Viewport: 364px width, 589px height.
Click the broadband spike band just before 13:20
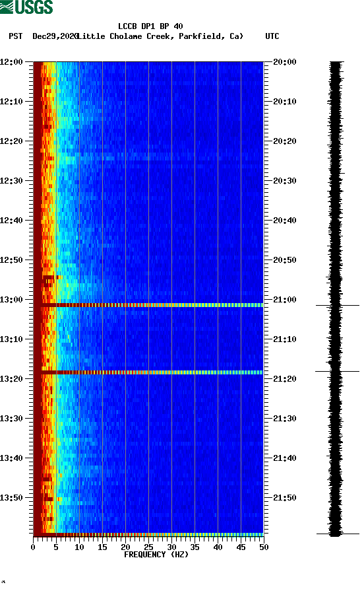pos(148,372)
